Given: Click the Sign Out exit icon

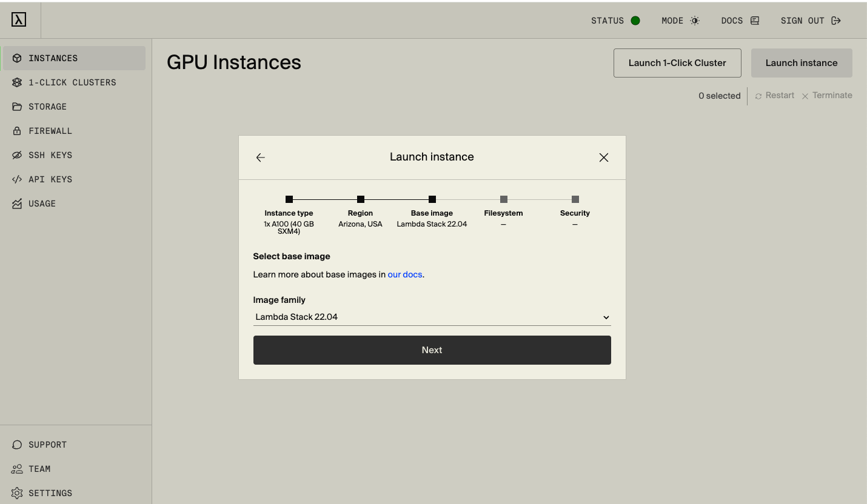Looking at the screenshot, I should coord(837,20).
